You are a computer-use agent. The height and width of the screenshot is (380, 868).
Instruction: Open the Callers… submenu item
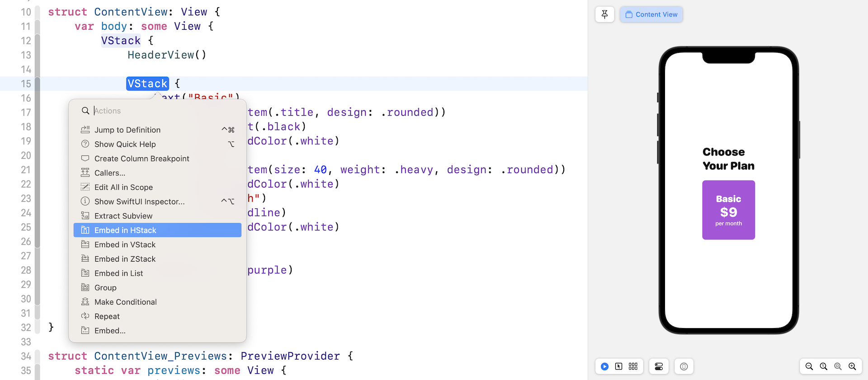tap(110, 173)
